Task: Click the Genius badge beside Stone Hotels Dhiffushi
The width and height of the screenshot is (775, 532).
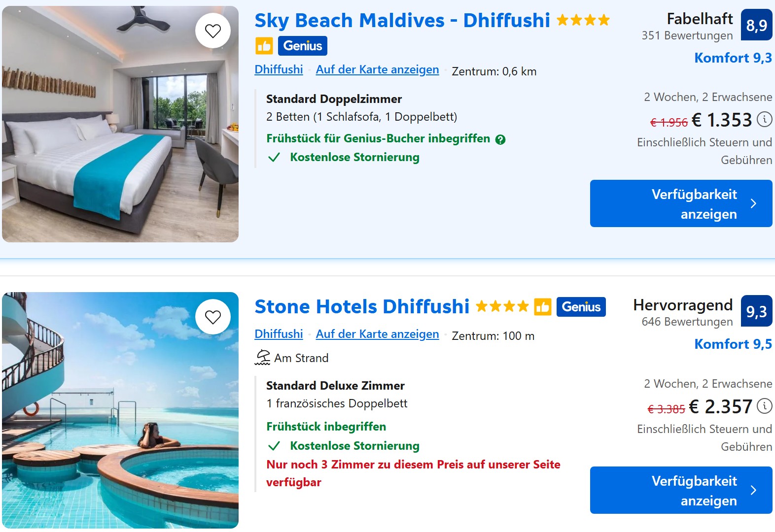Action: click(581, 307)
